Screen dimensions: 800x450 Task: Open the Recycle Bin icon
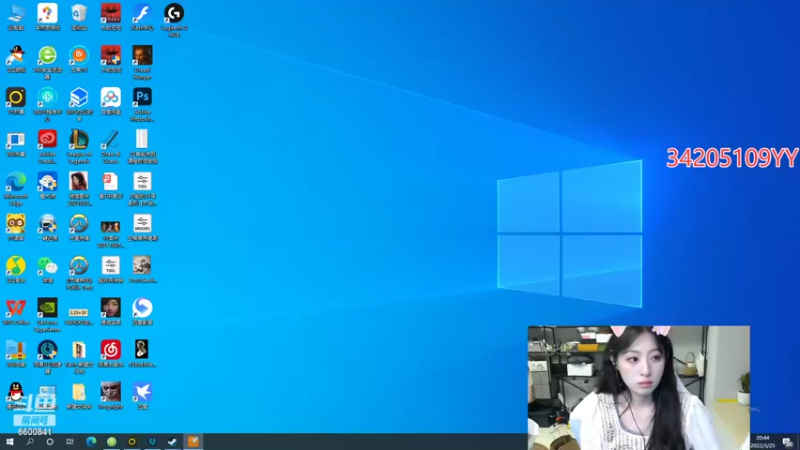coord(79,17)
